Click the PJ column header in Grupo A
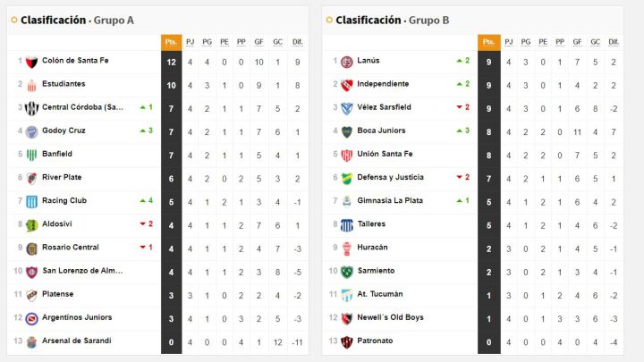Screen dimensions: 644x362 (191, 42)
